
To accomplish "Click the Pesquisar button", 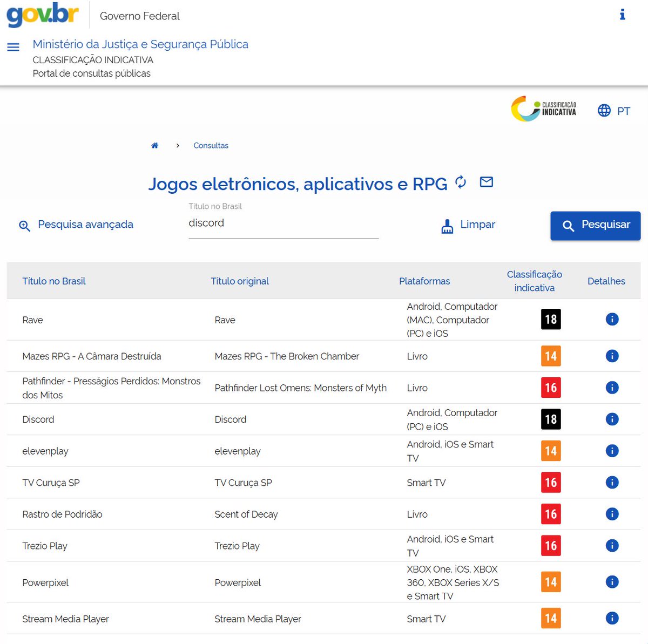I will coord(595,226).
